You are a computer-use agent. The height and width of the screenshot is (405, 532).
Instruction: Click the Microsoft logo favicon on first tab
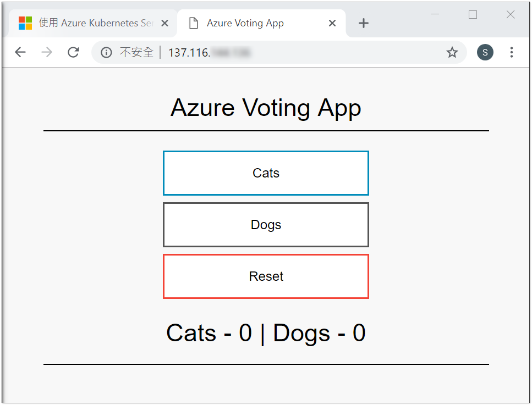[x=25, y=23]
